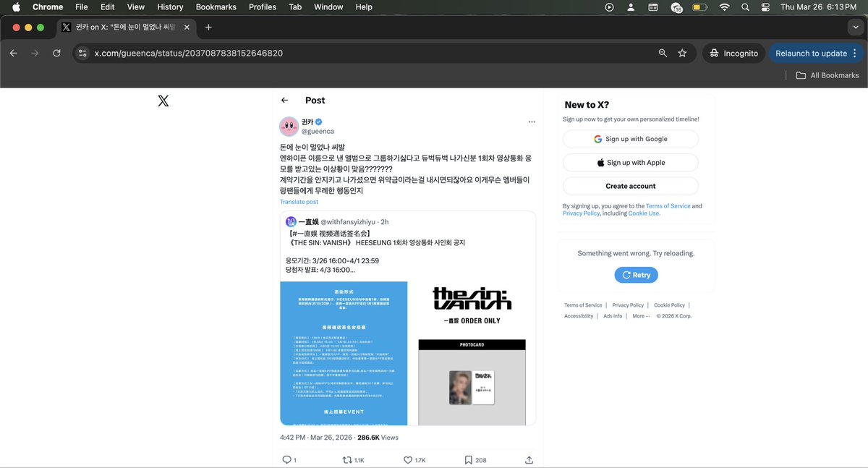
Task: Click the Wi-Fi icon in the menu bar
Action: pyautogui.click(x=724, y=7)
